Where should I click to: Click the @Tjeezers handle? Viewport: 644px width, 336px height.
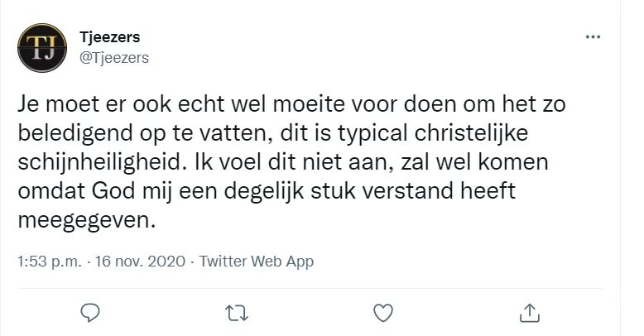tap(113, 56)
